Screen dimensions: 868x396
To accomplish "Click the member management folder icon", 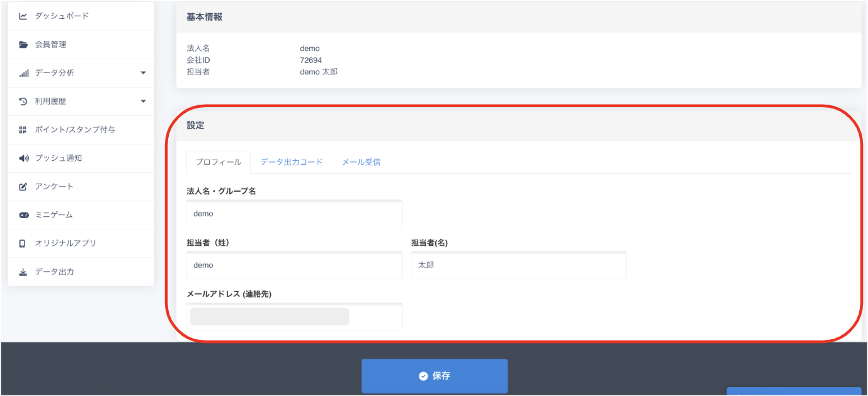I will [23, 45].
